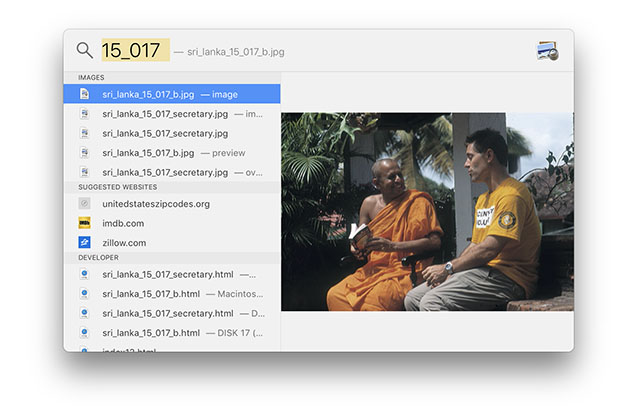Screen dimensions: 640x414
Task: Click the Preview app icon in search bar
Action: (x=548, y=51)
